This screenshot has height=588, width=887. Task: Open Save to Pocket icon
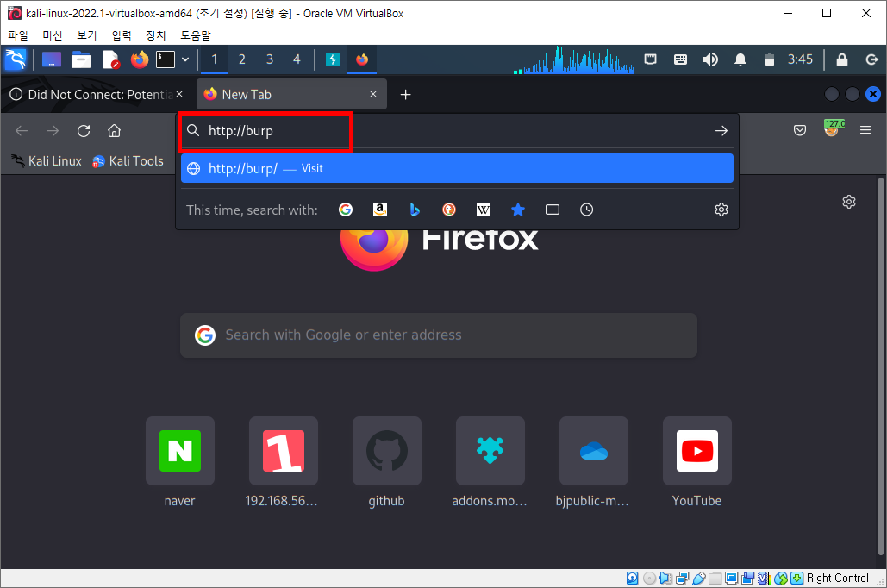click(x=800, y=131)
